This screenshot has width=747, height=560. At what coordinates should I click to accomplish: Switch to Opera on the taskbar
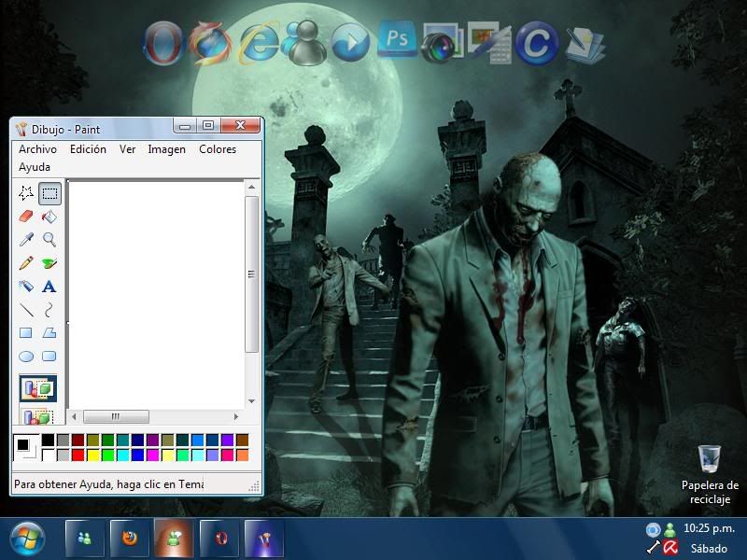pos(219,539)
